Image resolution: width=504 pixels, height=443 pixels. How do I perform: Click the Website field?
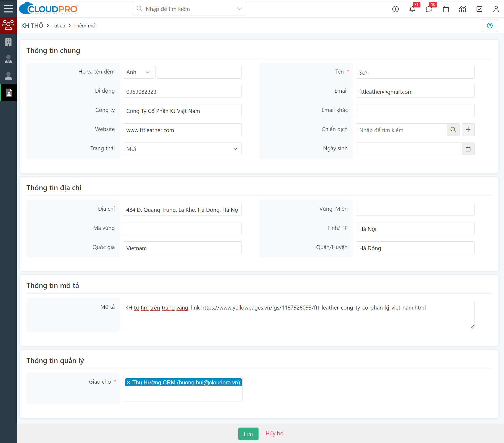click(182, 130)
